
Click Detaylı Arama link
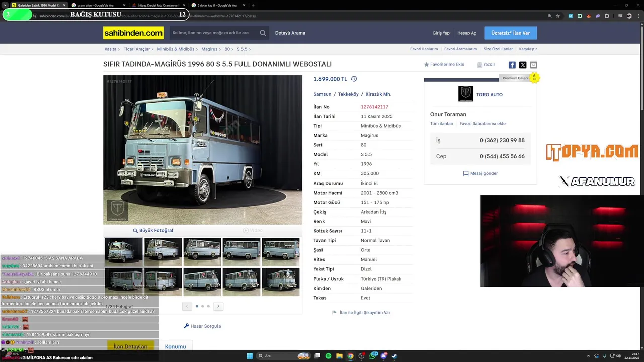290,33
